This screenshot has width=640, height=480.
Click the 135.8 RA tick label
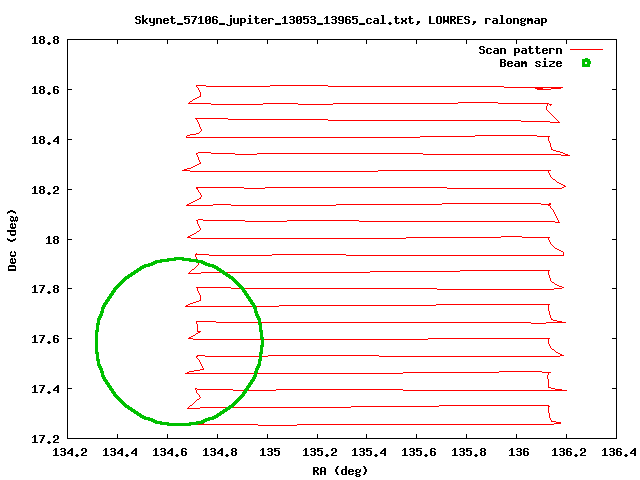tap(469, 452)
